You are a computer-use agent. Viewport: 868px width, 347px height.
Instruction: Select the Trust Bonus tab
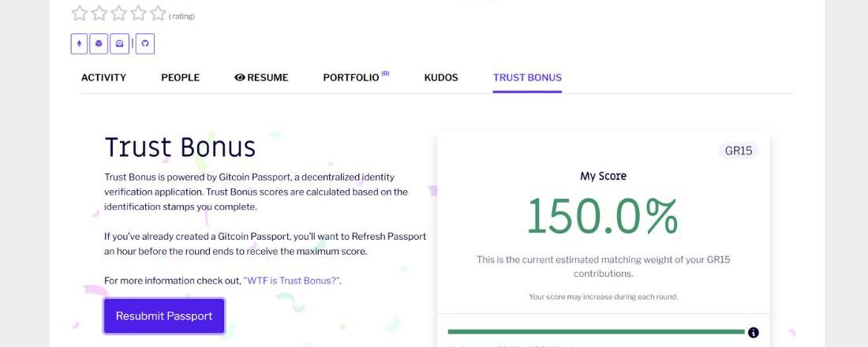(527, 77)
